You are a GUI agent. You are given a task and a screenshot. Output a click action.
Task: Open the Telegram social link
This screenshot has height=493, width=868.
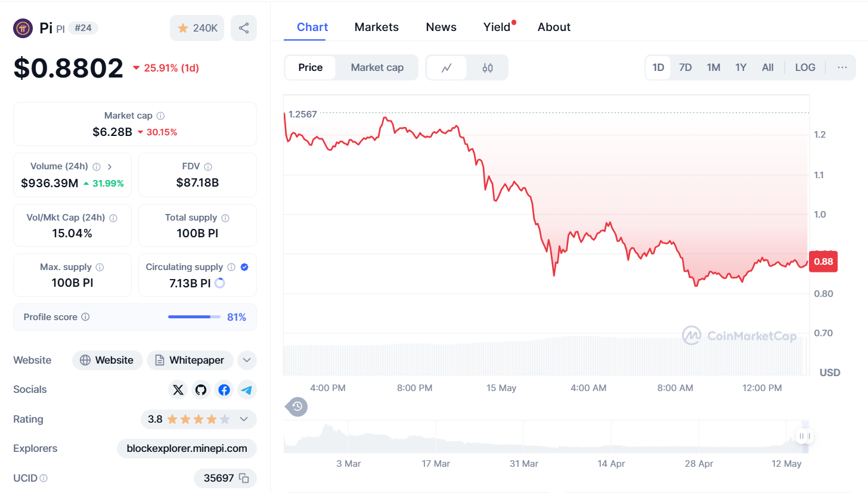tap(247, 390)
